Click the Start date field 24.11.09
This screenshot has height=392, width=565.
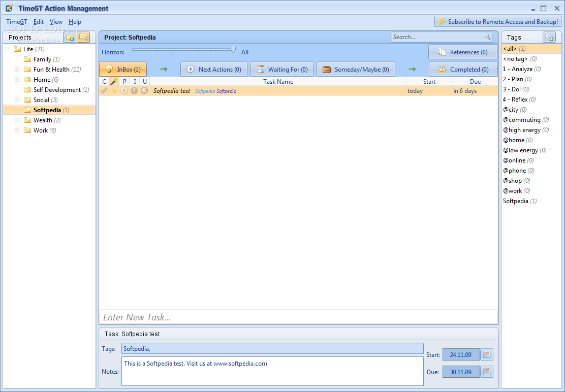pos(461,354)
